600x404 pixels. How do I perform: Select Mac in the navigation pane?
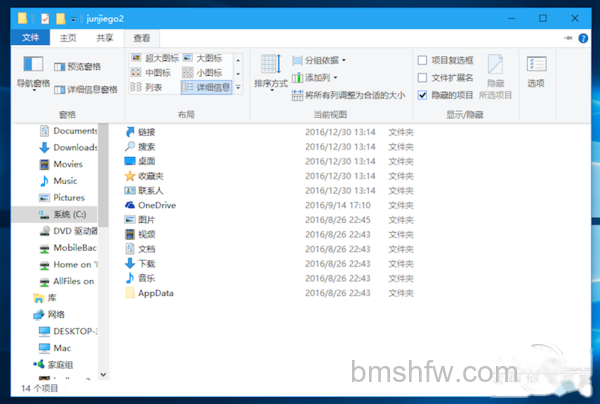(x=55, y=348)
